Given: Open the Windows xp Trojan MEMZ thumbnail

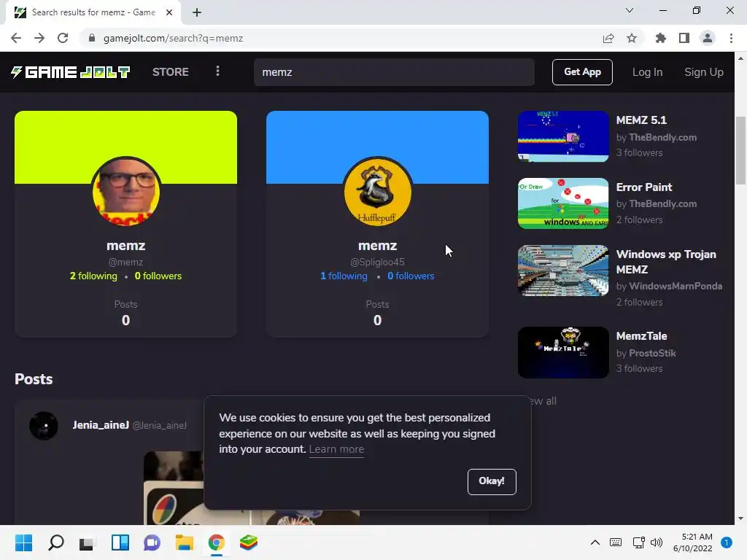Looking at the screenshot, I should tap(563, 271).
